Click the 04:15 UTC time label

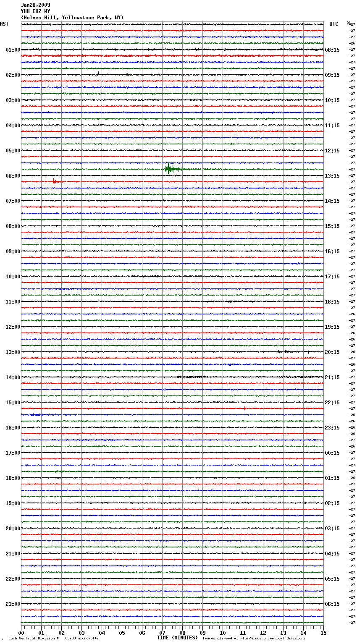[x=332, y=554]
